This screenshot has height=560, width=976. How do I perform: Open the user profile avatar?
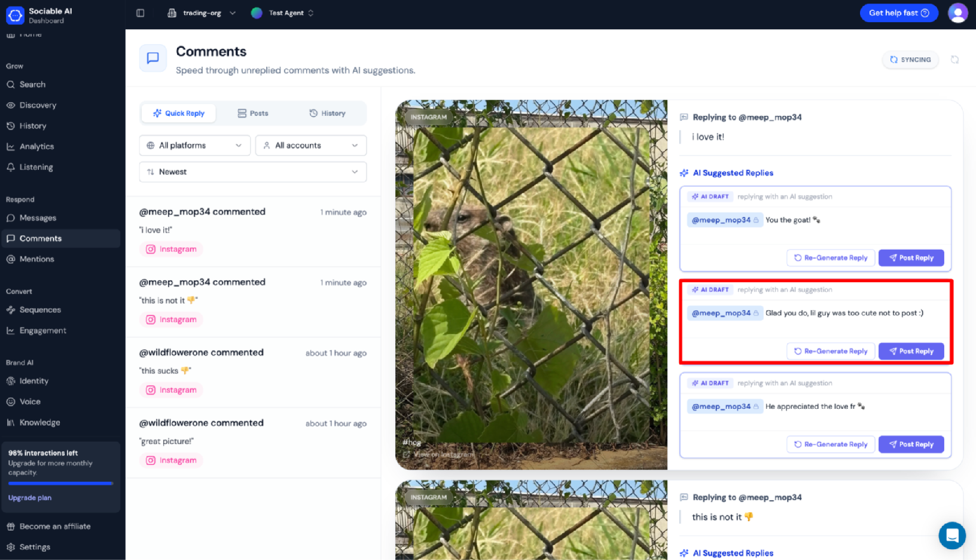[958, 13]
